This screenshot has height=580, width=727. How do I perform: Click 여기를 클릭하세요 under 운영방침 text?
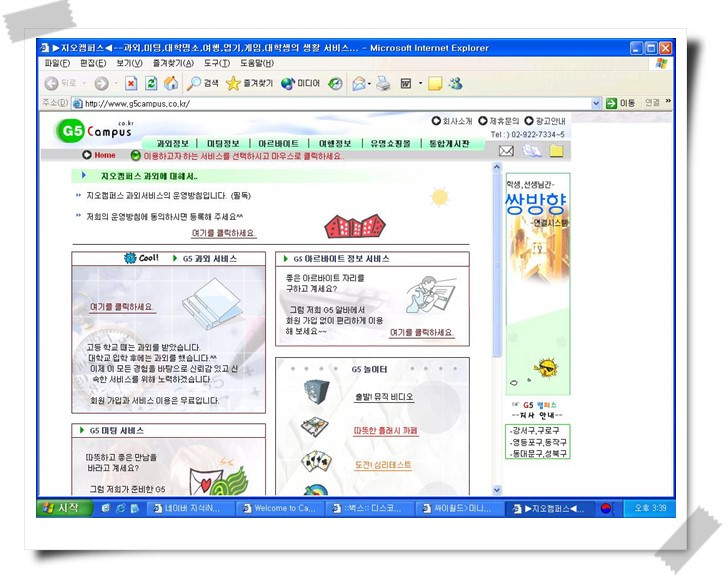(223, 233)
